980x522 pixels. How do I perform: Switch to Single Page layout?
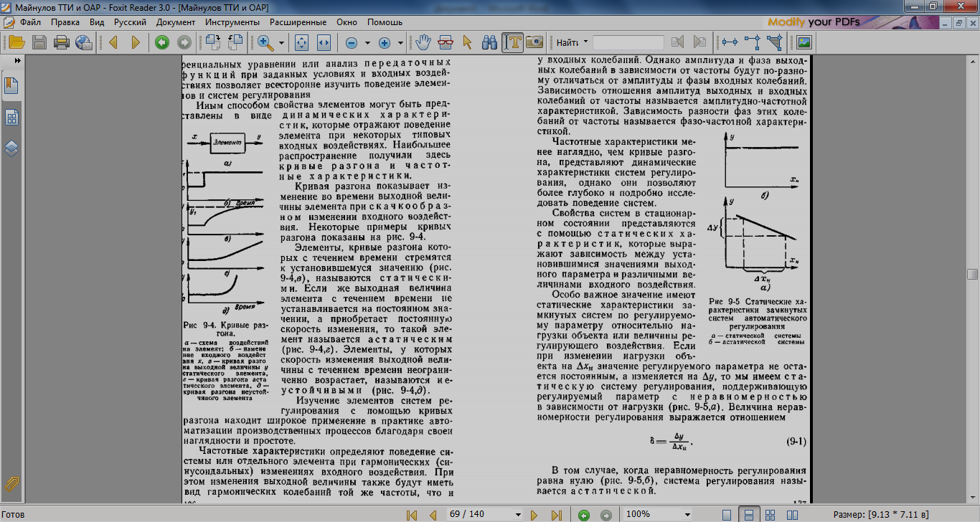click(727, 515)
